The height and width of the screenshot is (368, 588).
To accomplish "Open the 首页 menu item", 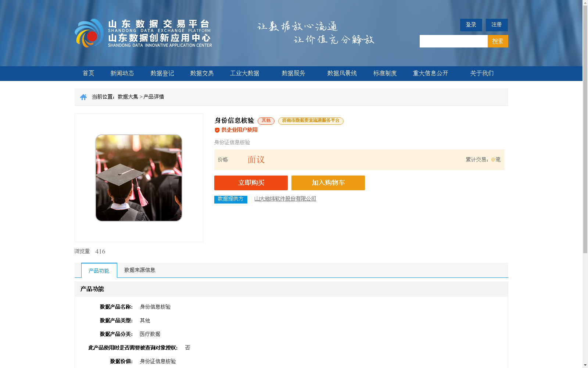I will click(x=88, y=74).
